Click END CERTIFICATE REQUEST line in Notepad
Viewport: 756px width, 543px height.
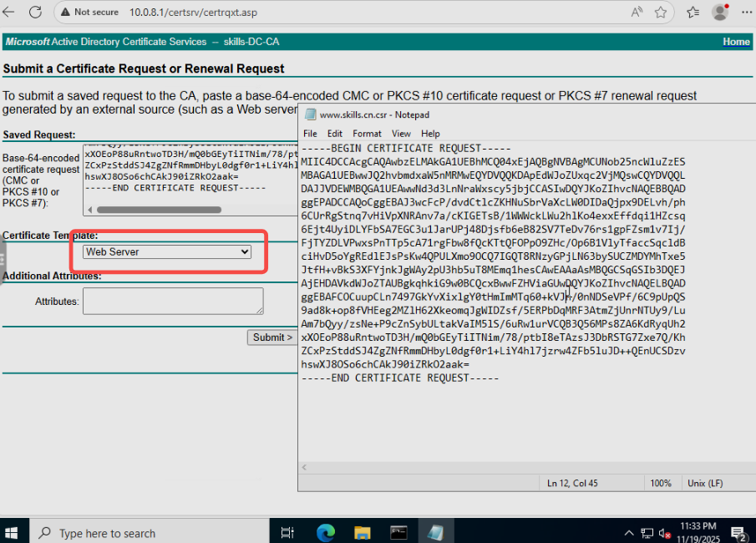pyautogui.click(x=399, y=378)
